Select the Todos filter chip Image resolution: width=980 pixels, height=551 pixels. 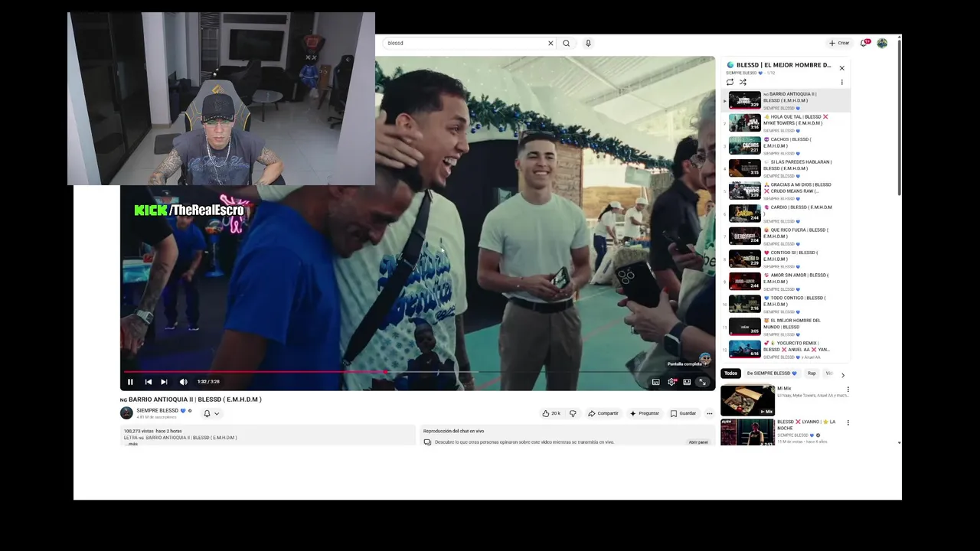(x=731, y=373)
